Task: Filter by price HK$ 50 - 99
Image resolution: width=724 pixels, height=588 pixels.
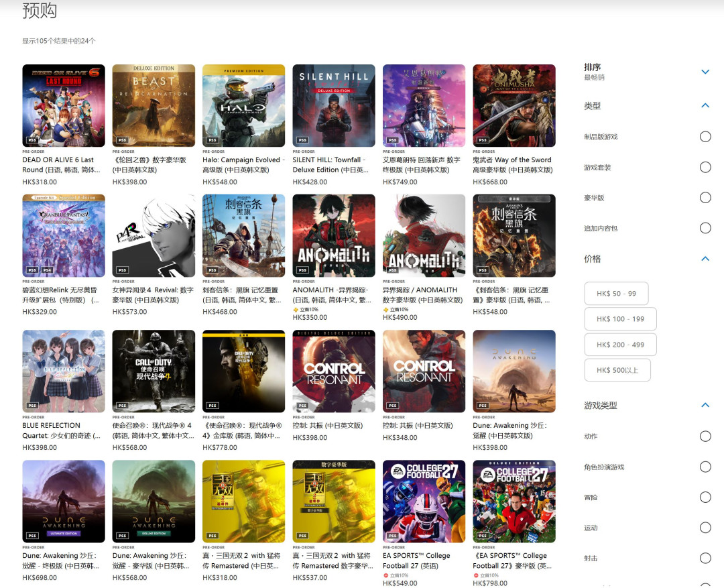Action: tap(616, 293)
